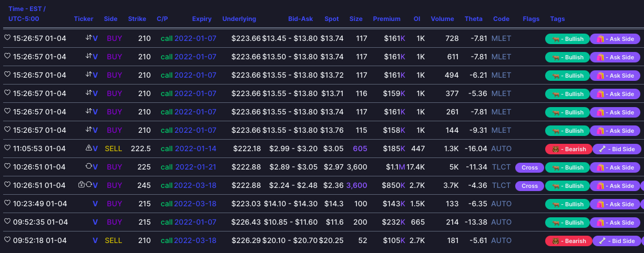Open the 2022-01-14 expiry link
644x253 pixels.
[x=195, y=149]
